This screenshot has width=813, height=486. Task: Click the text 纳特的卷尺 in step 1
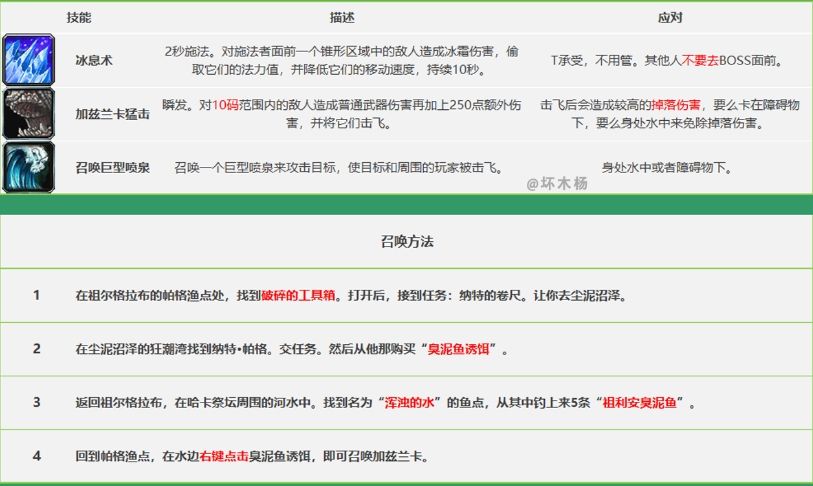(490, 296)
